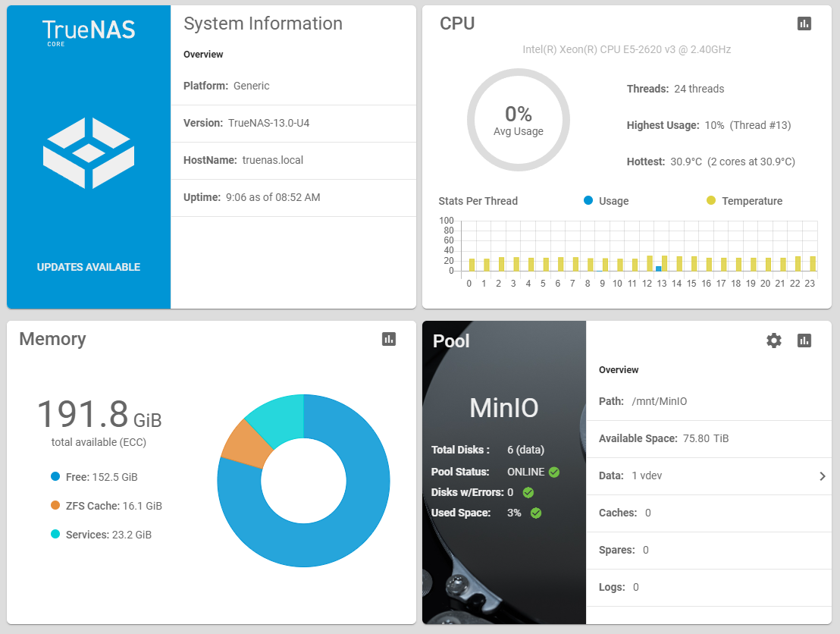Click Uptime 9:06 row
The height and width of the screenshot is (634, 840).
pyautogui.click(x=293, y=198)
